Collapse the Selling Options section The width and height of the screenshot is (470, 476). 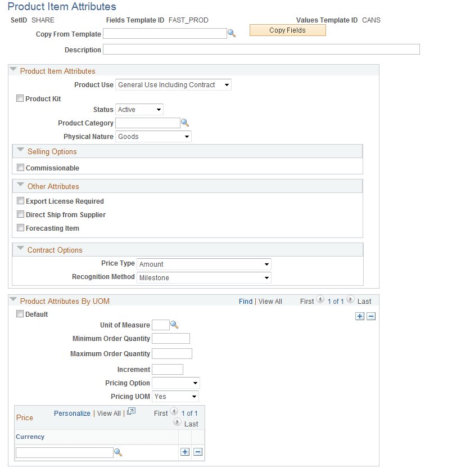pyautogui.click(x=20, y=151)
